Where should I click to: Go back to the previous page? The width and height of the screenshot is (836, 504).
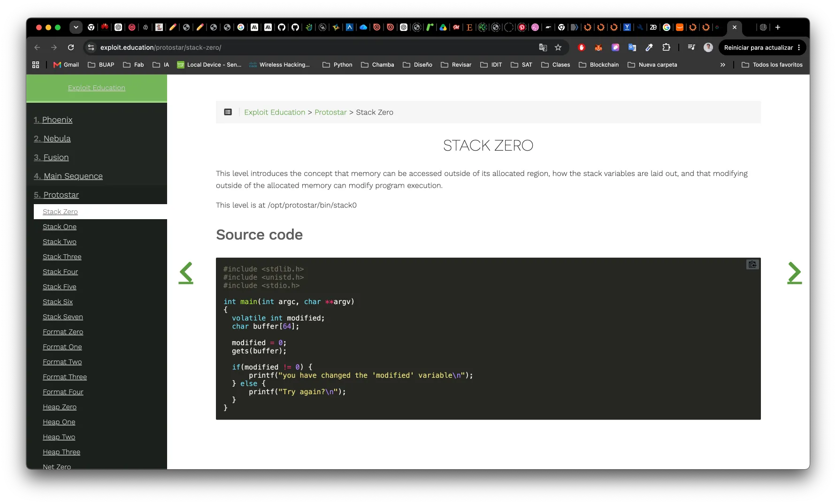(x=37, y=47)
